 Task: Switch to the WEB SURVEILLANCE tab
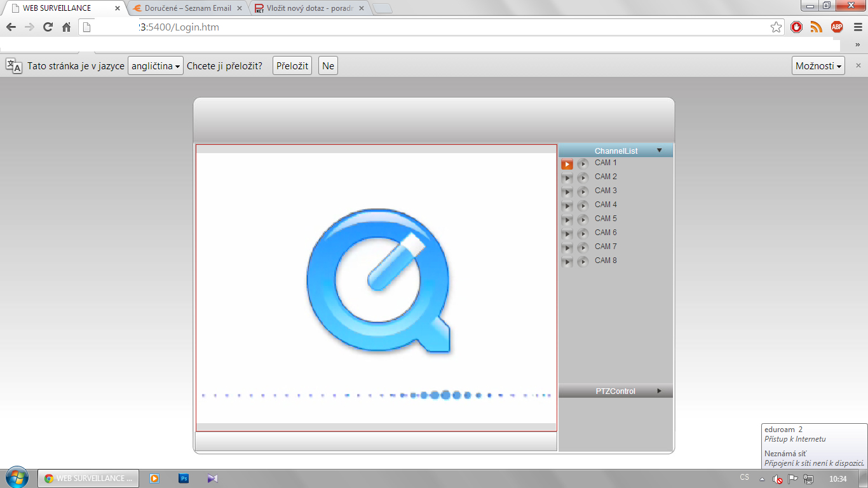coord(65,8)
